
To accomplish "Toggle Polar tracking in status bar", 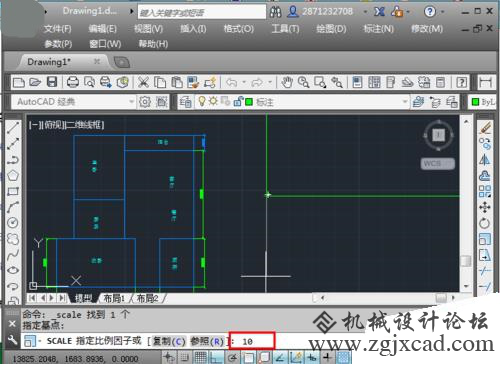I will tap(232, 358).
